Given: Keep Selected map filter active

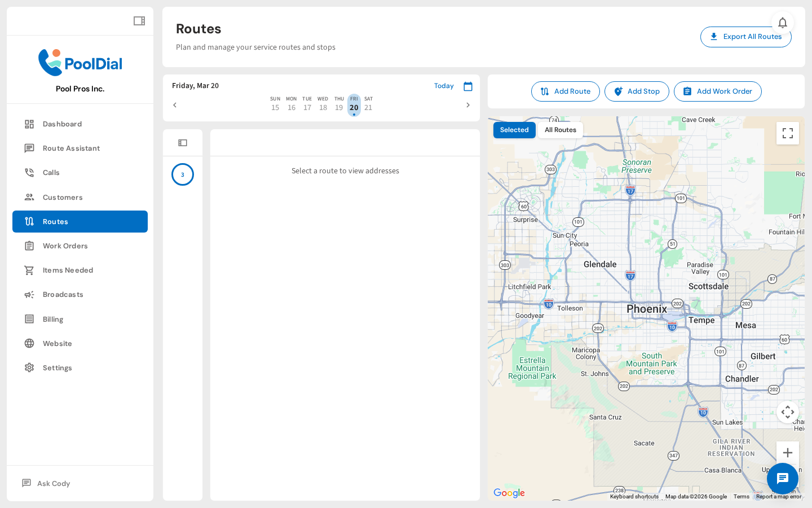Looking at the screenshot, I should (514, 130).
